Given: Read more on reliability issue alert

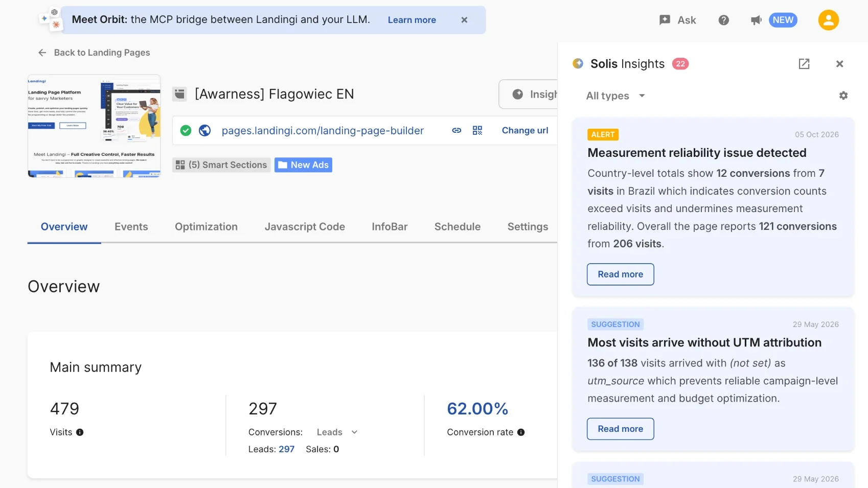Looking at the screenshot, I should (621, 274).
